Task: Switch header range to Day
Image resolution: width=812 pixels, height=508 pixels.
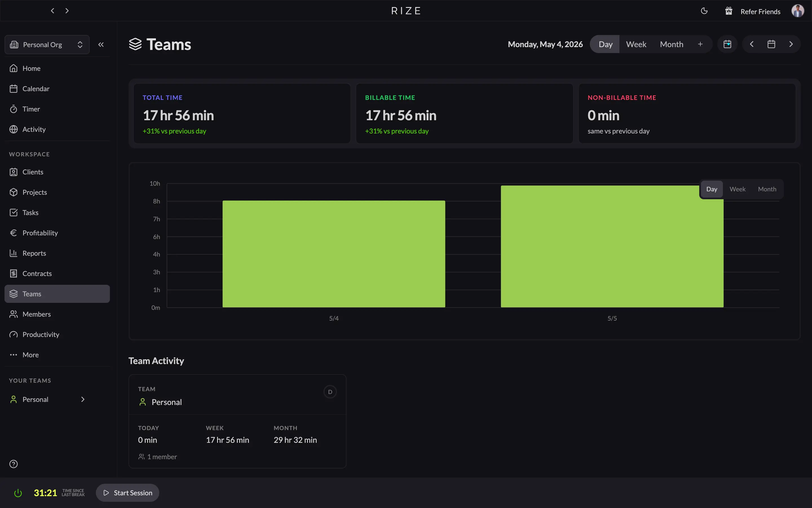Action: click(x=605, y=44)
